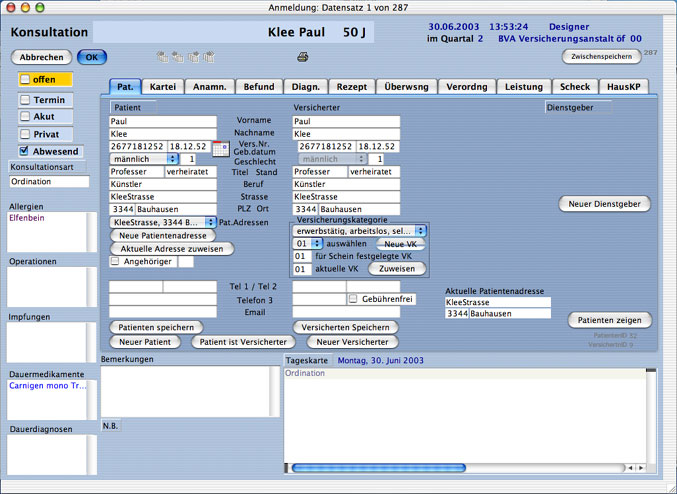Image resolution: width=677 pixels, height=494 pixels.
Task: Click Tageskarte scroll right arrow
Action: [x=641, y=468]
